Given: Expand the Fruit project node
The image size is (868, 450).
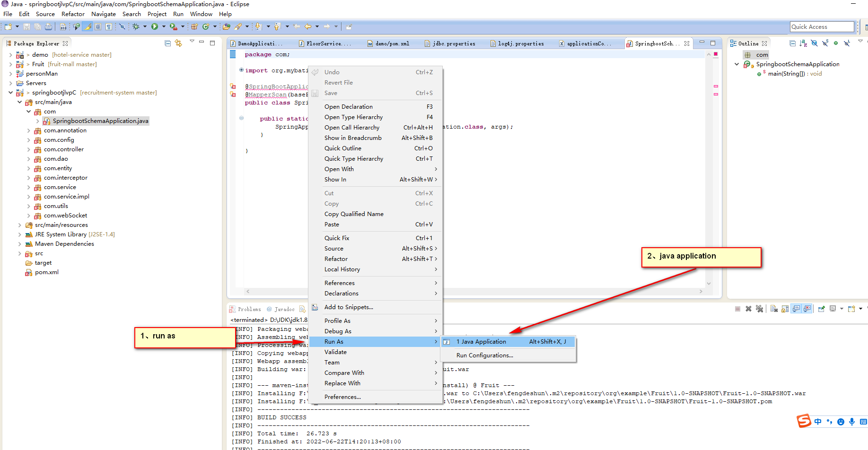Looking at the screenshot, I should [x=11, y=64].
